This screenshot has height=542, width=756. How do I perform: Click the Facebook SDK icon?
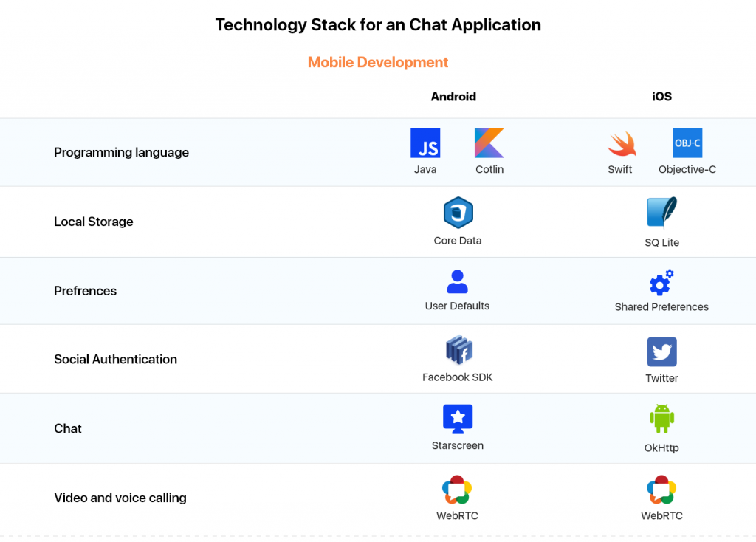pos(459,350)
